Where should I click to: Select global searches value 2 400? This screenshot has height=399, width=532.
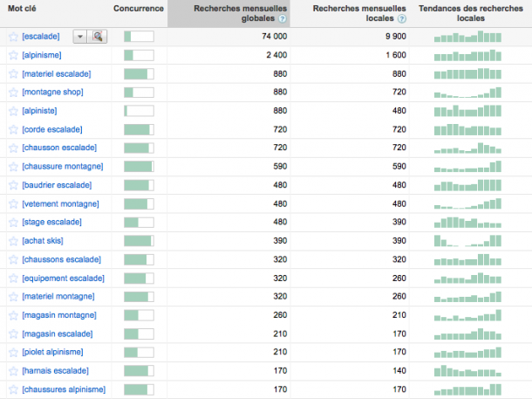[x=276, y=55]
